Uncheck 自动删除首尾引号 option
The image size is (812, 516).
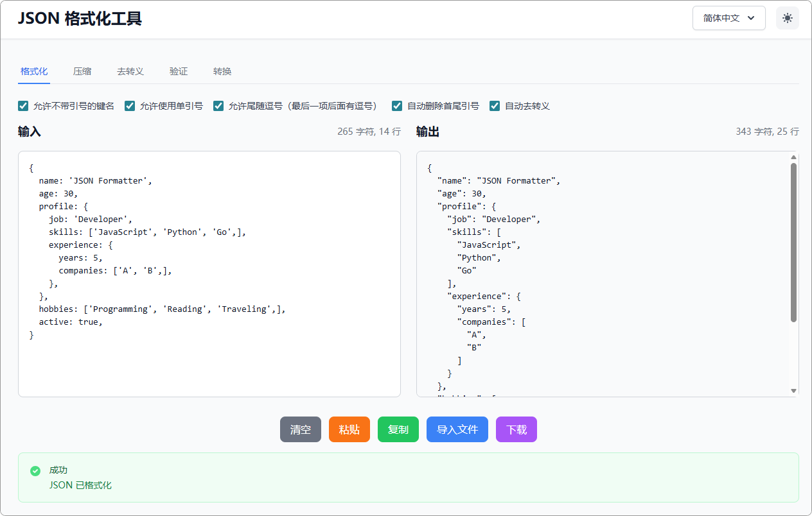tap(396, 105)
